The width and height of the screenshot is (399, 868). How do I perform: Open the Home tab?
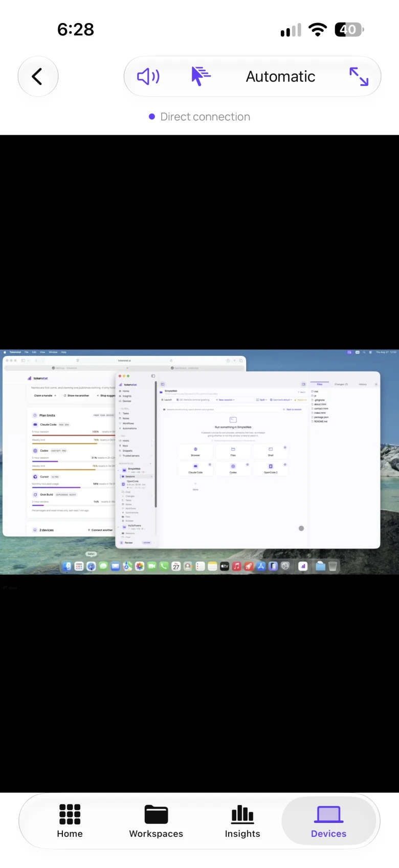point(70,821)
